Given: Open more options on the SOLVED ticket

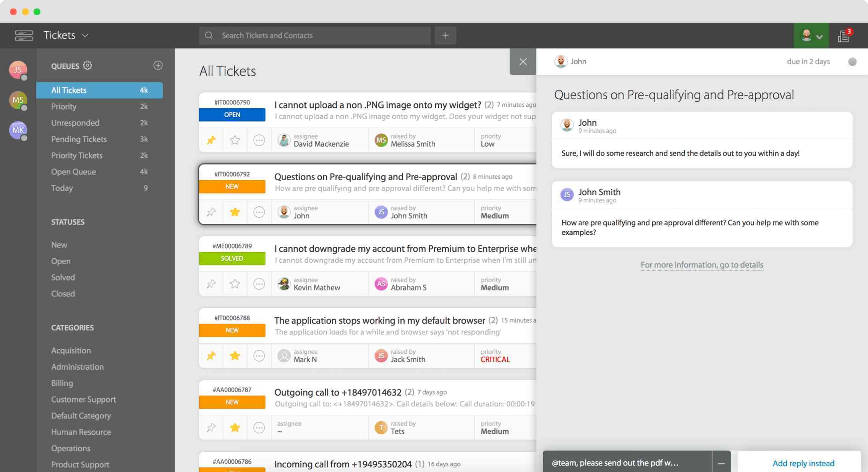Looking at the screenshot, I should tap(259, 283).
